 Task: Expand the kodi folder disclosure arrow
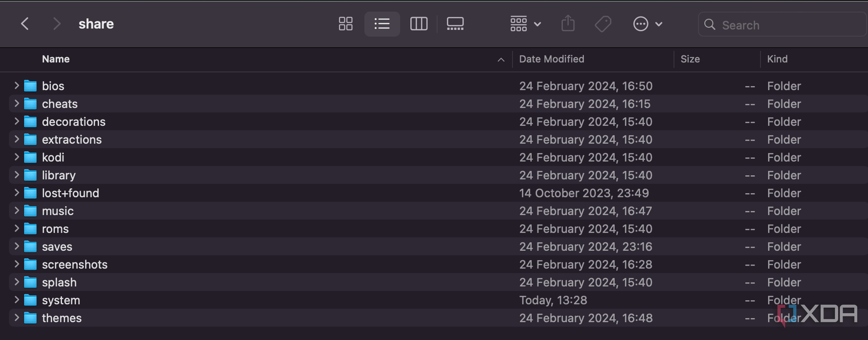[17, 157]
